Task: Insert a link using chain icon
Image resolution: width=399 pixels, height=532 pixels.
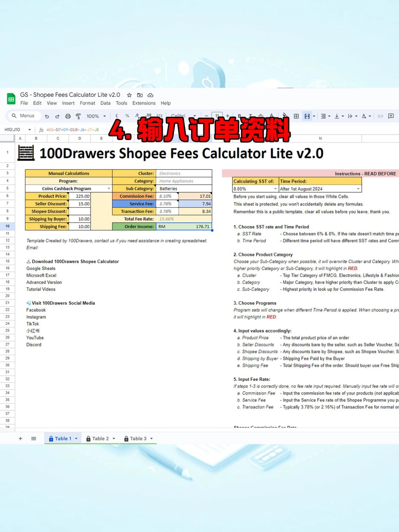Action: click(x=380, y=116)
